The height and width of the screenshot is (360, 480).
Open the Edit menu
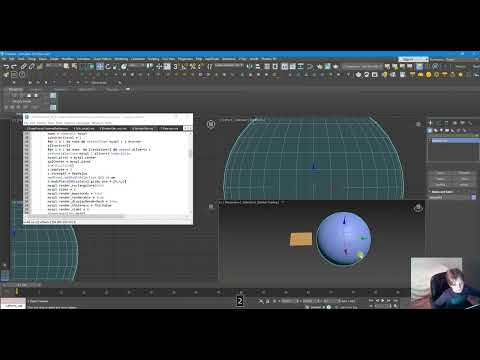12,59
